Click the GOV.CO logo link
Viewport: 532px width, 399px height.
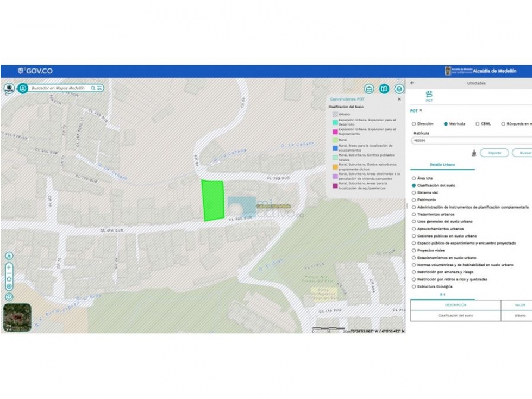35,71
